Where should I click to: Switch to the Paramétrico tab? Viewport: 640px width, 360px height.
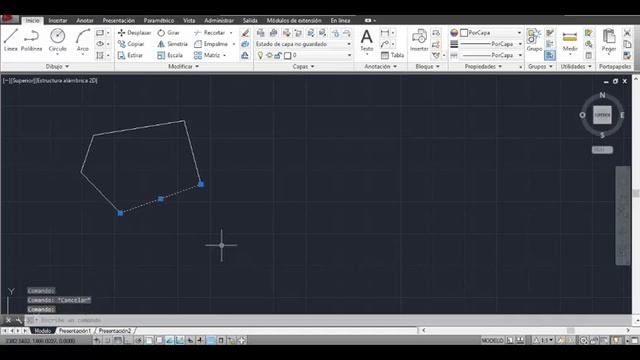[159, 20]
